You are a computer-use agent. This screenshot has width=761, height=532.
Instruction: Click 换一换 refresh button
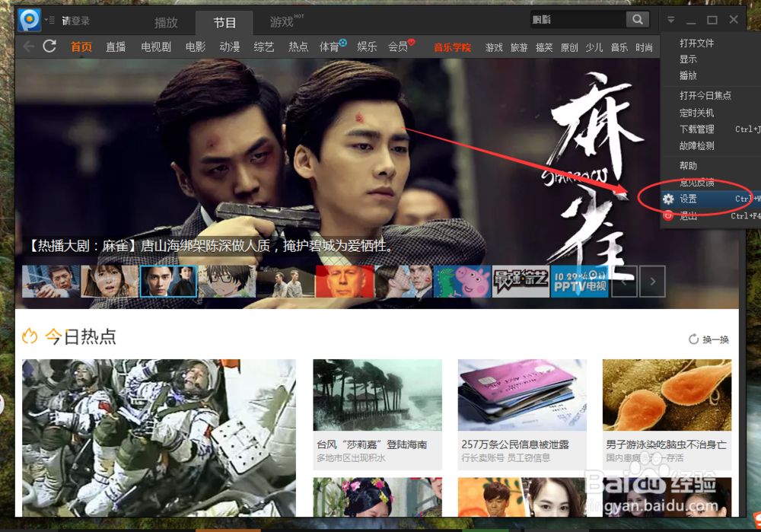click(708, 339)
